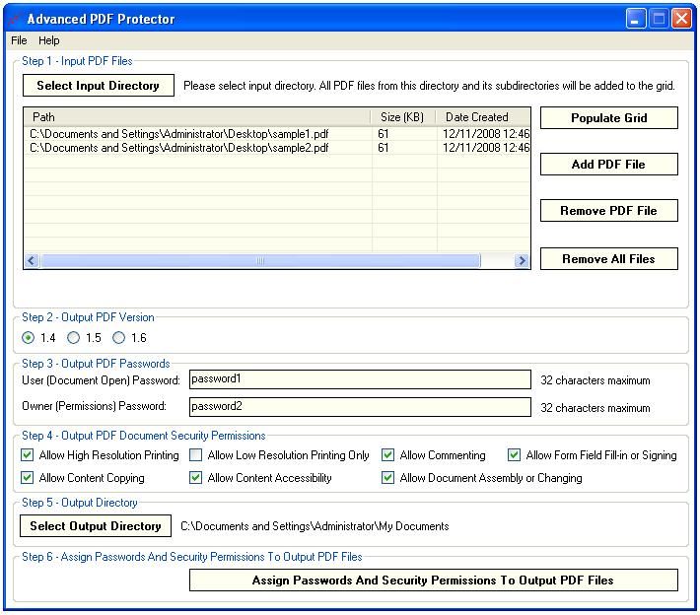Enable Allow Low Resolution Printing Only
This screenshot has height=615, width=700.
[196, 455]
